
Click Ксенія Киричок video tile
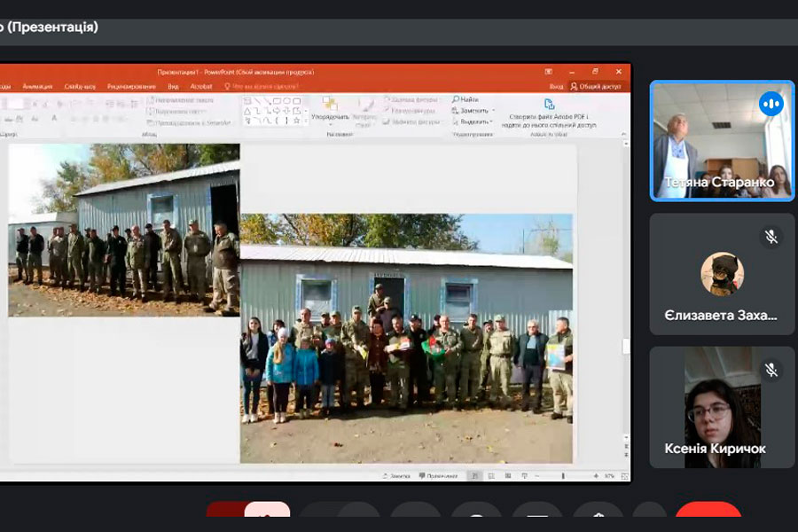tap(722, 407)
